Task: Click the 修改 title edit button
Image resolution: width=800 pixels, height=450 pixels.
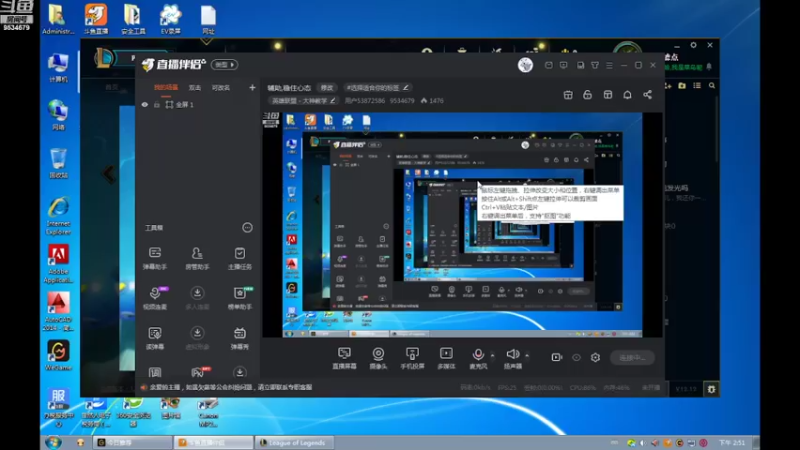Action: point(327,88)
